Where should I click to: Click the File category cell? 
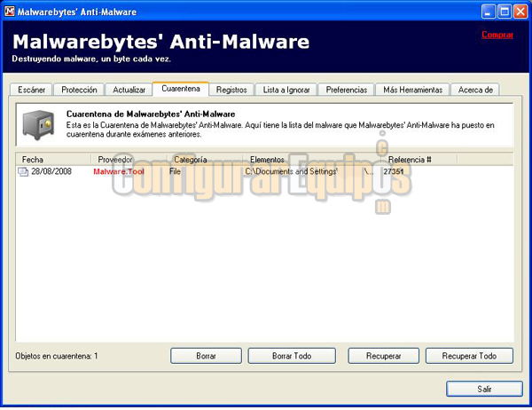tap(175, 171)
